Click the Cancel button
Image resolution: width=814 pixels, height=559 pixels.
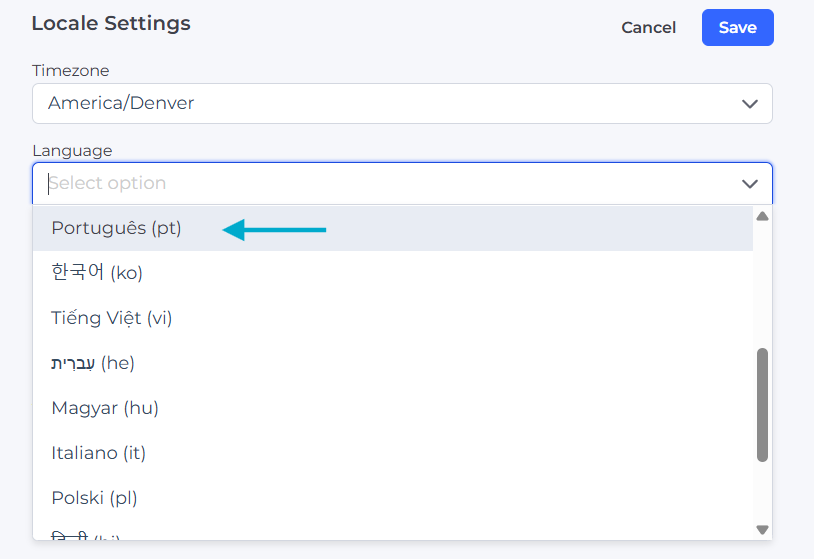pyautogui.click(x=648, y=28)
